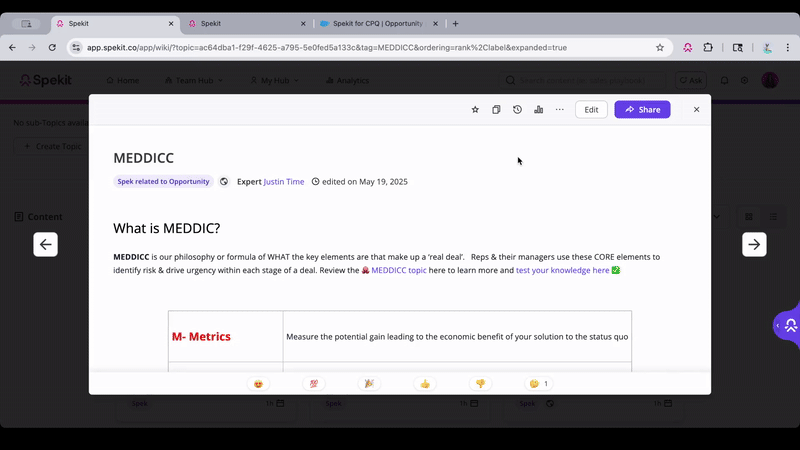Click the M- Metrics table cell
800x450 pixels.
pos(226,337)
